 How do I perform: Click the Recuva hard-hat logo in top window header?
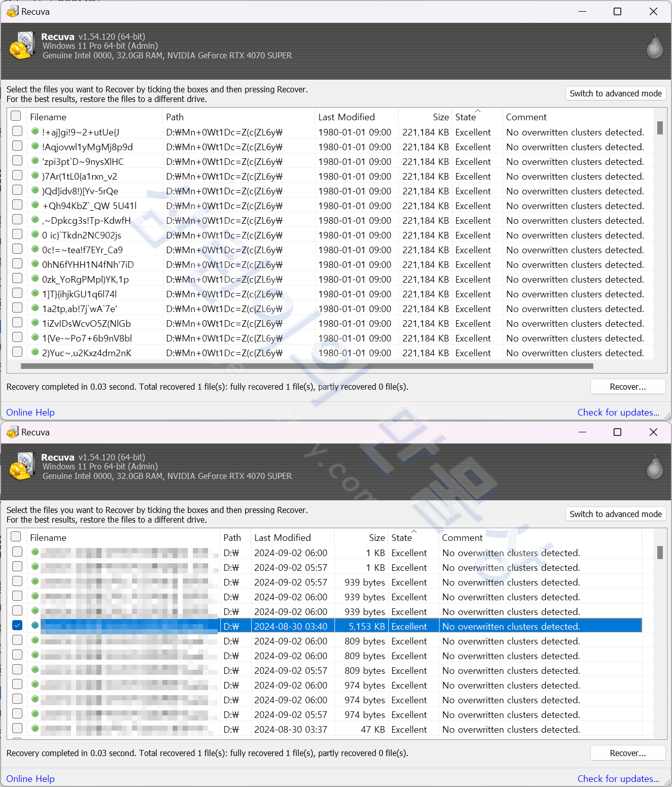[22, 45]
